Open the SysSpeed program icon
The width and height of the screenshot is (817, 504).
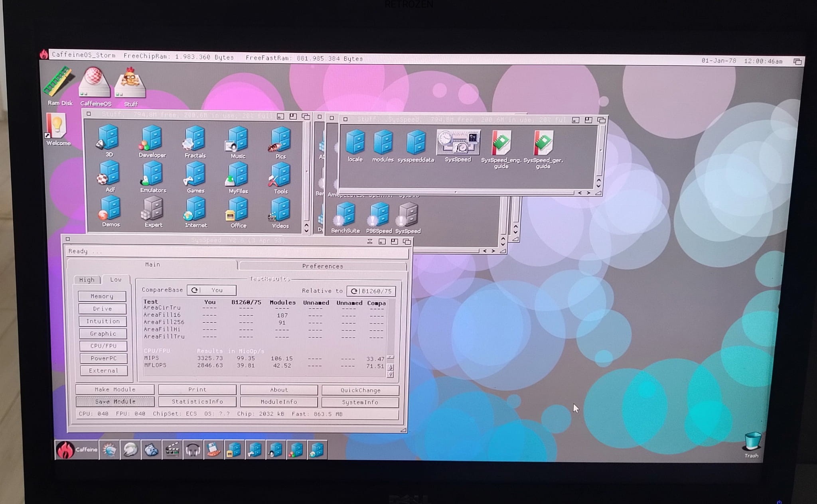(458, 143)
